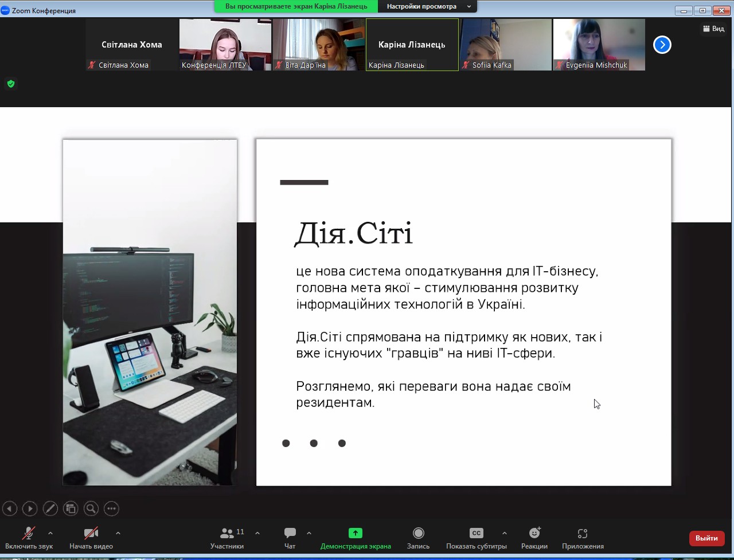Select the pen annotation tool in slide controls

click(x=50, y=508)
